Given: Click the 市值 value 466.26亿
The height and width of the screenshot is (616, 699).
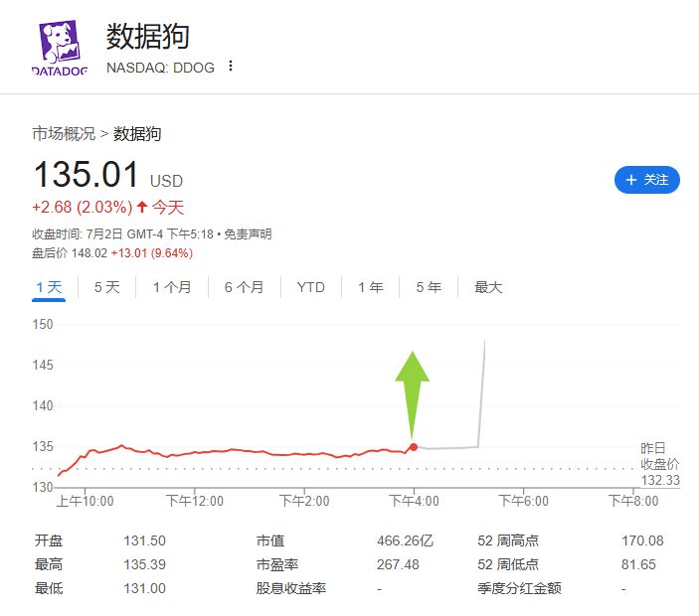Looking at the screenshot, I should click(405, 540).
